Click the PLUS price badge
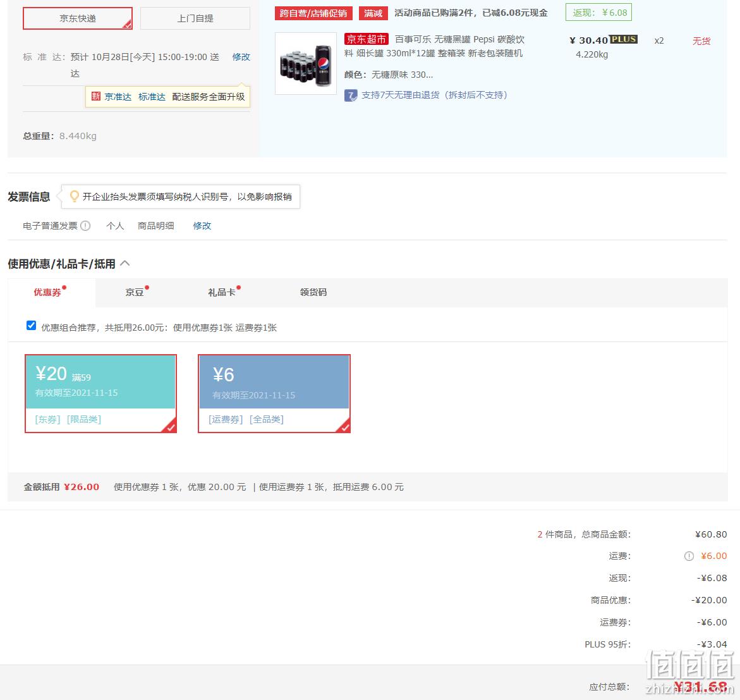 pyautogui.click(x=624, y=39)
